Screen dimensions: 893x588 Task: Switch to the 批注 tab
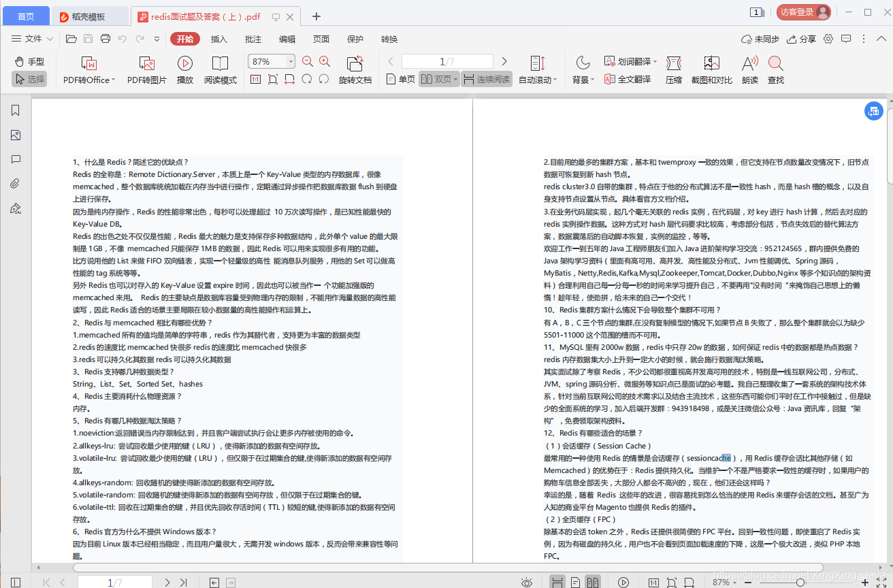253,39
